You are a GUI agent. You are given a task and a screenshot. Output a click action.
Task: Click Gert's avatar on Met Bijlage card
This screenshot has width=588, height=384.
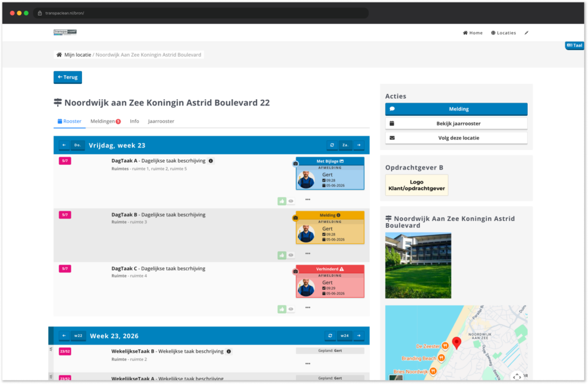[x=307, y=180]
